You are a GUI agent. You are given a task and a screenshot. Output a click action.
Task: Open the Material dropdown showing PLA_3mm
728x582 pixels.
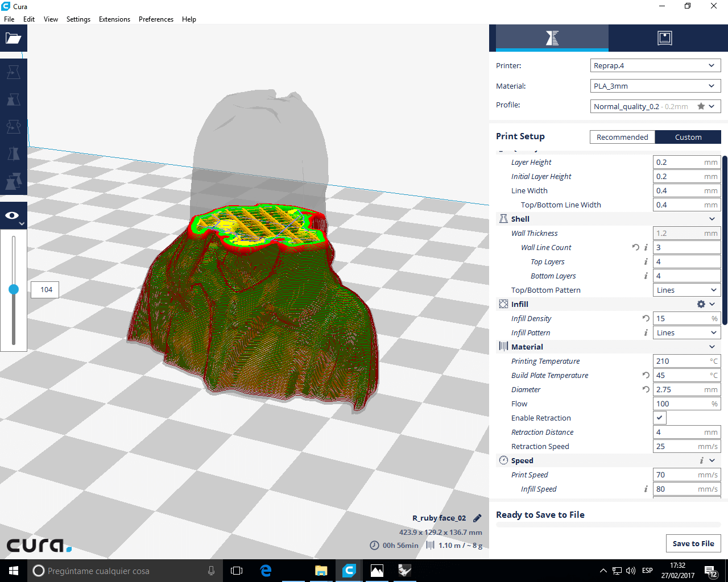(x=656, y=86)
